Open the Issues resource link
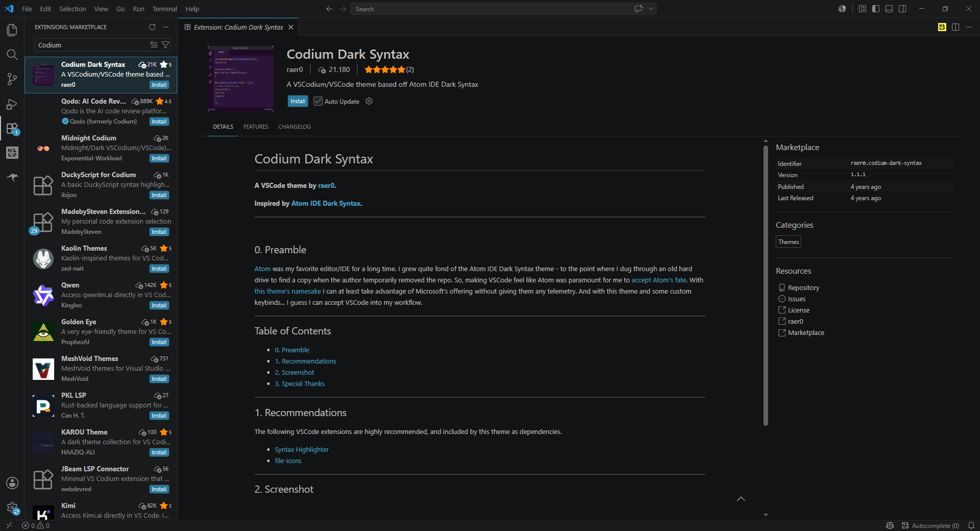This screenshot has height=531, width=980. [x=797, y=299]
